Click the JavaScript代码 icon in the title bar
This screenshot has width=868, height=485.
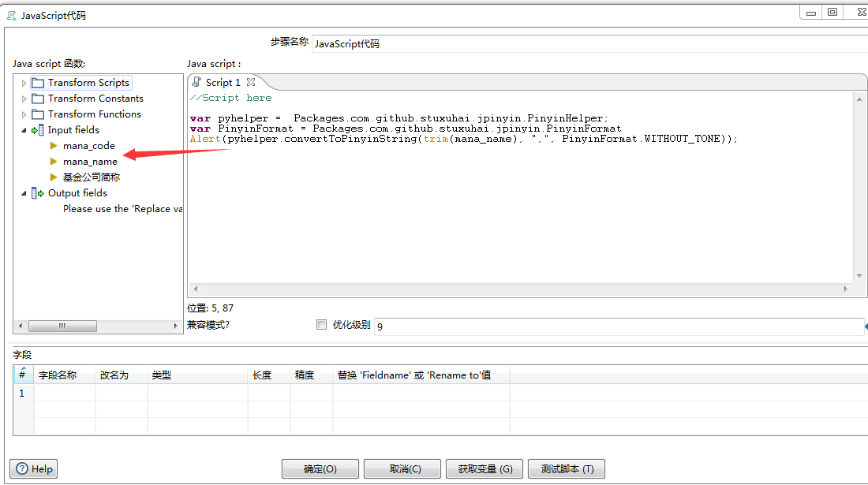click(9, 14)
